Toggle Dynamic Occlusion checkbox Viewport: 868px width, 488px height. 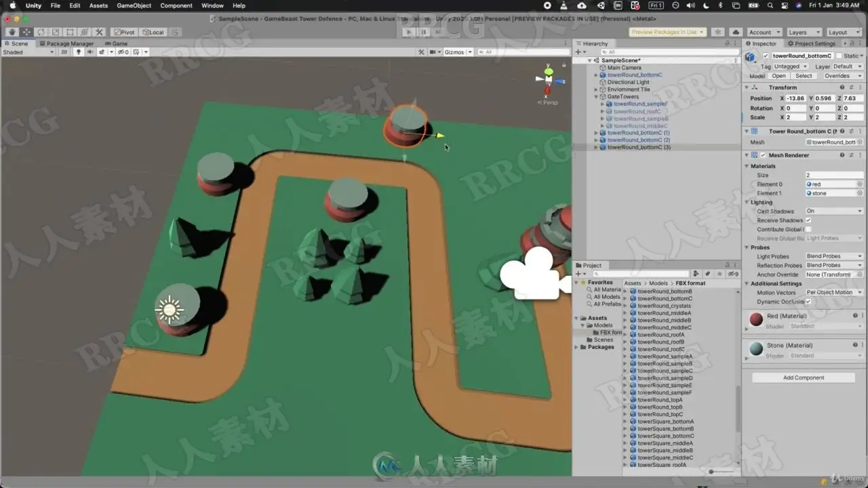coord(808,302)
